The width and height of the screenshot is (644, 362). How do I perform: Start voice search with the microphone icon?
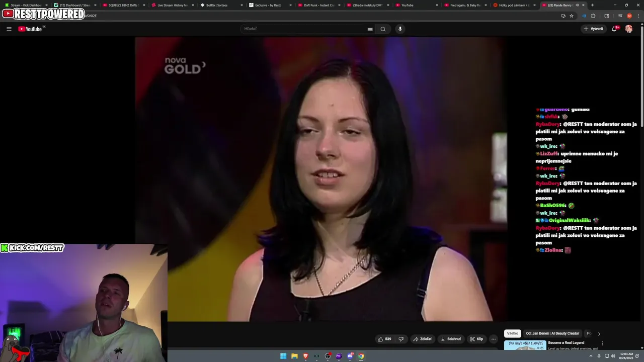(400, 29)
